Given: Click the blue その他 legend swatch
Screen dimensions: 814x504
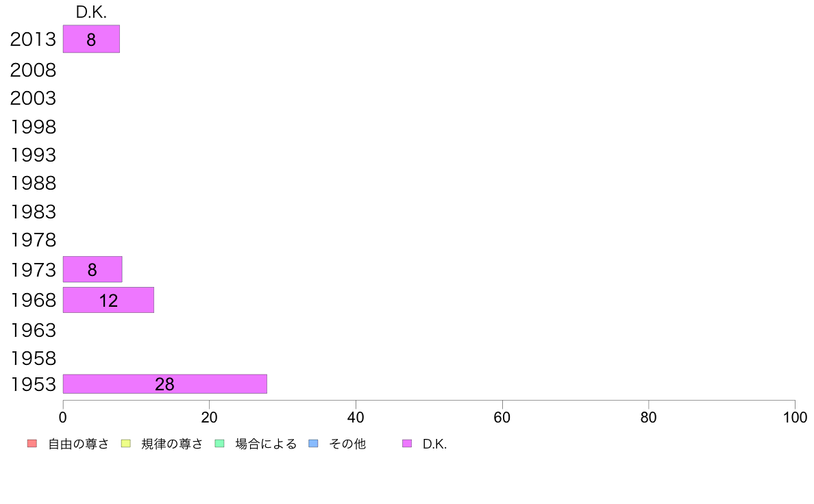Looking at the screenshot, I should (x=313, y=444).
